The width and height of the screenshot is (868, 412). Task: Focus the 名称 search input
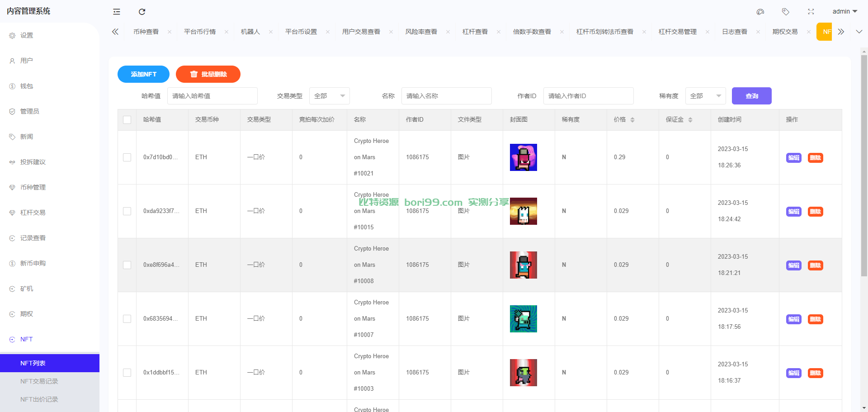click(x=447, y=96)
